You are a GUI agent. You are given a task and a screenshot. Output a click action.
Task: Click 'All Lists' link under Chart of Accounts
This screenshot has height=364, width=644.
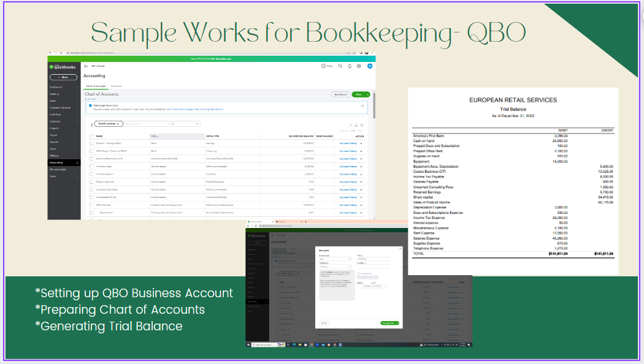[x=91, y=99]
